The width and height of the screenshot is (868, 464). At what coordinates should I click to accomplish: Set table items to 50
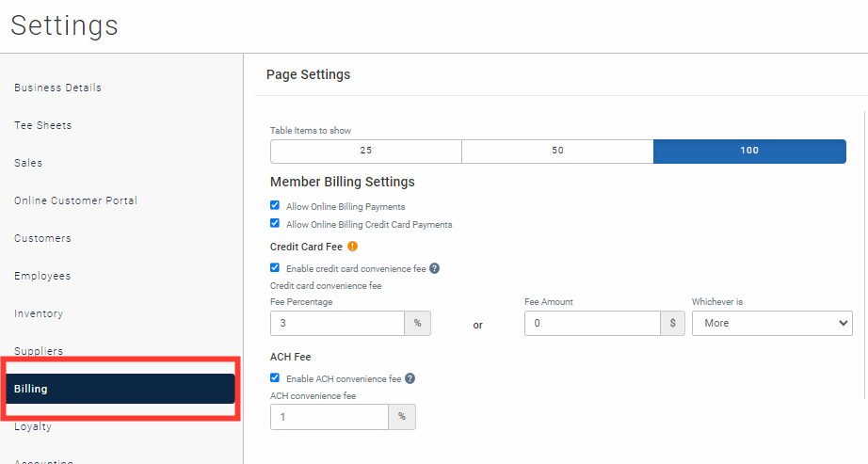[x=557, y=151]
